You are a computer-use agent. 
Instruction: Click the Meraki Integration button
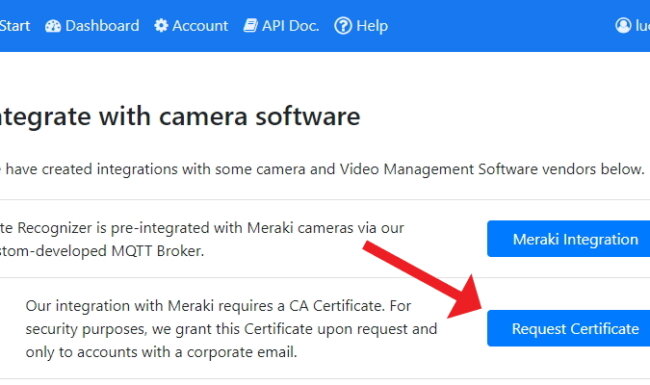point(568,239)
